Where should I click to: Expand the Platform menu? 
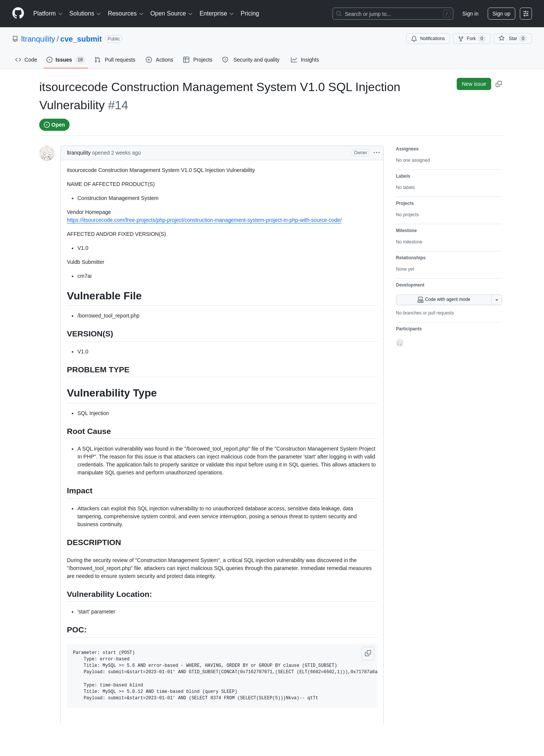(x=48, y=14)
